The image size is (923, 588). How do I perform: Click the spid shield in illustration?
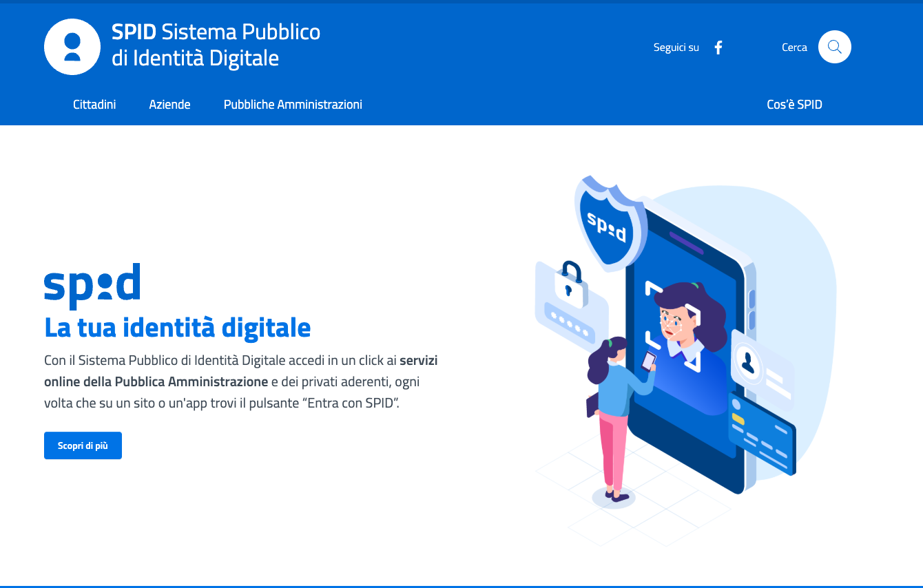(x=608, y=224)
